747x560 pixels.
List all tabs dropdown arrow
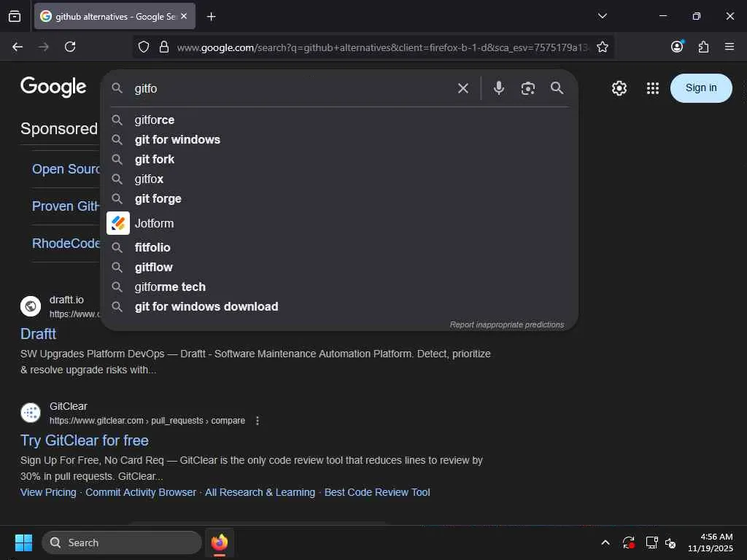pyautogui.click(x=602, y=16)
